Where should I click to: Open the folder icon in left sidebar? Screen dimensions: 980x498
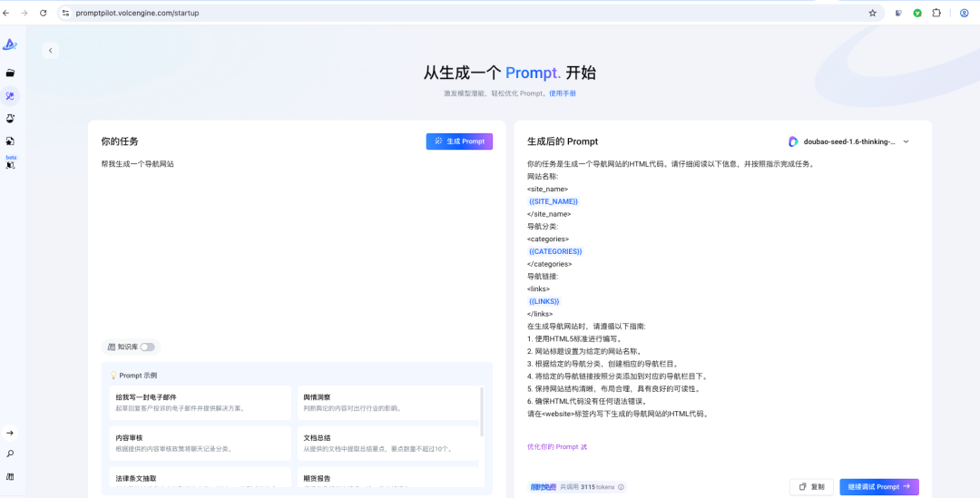10,73
